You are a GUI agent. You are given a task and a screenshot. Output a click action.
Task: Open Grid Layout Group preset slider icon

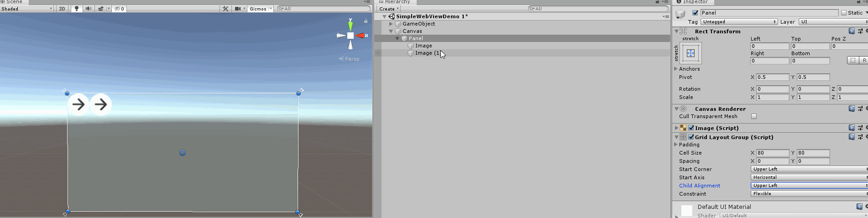(860, 137)
